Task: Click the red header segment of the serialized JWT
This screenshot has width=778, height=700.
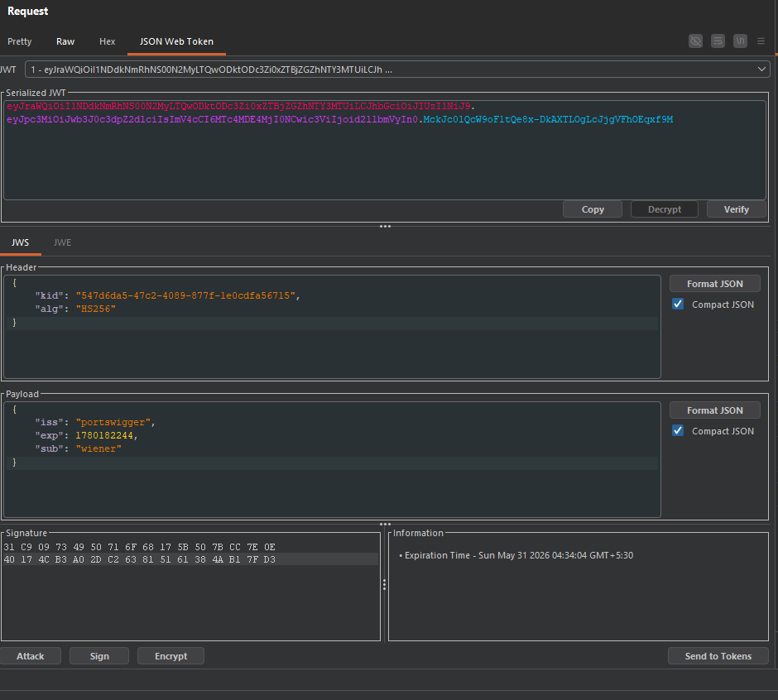Action: click(x=238, y=106)
